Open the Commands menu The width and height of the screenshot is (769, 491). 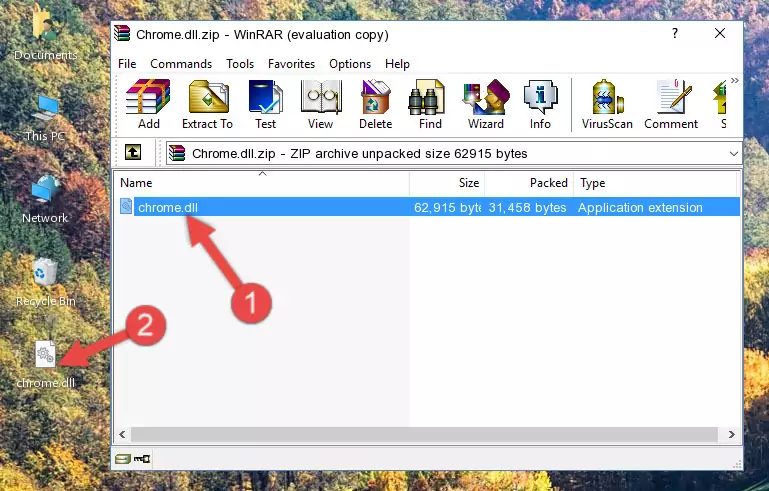pyautogui.click(x=181, y=64)
